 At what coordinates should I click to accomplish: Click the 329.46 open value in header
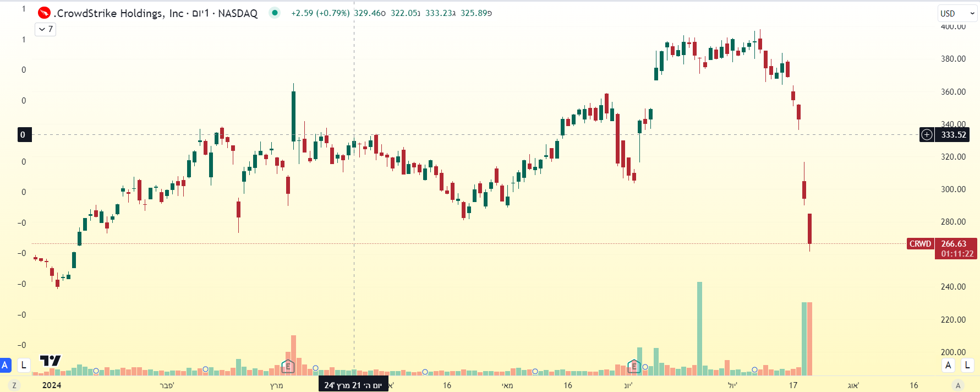tap(370, 13)
